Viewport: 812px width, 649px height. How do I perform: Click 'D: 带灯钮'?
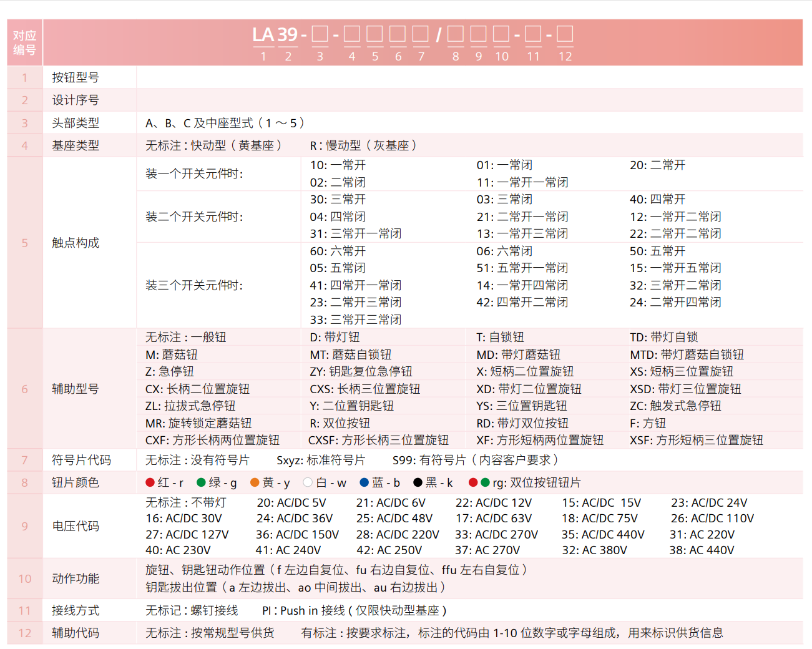tap(335, 337)
